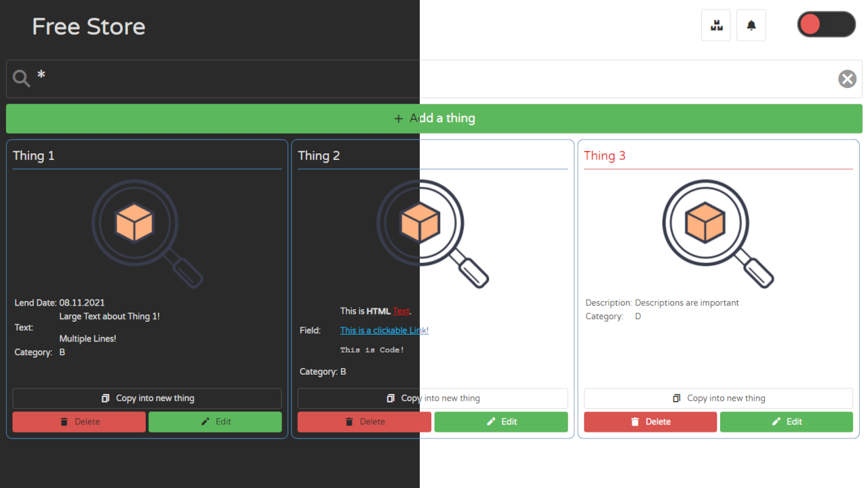Select the 'This is Code!' text

[372, 350]
